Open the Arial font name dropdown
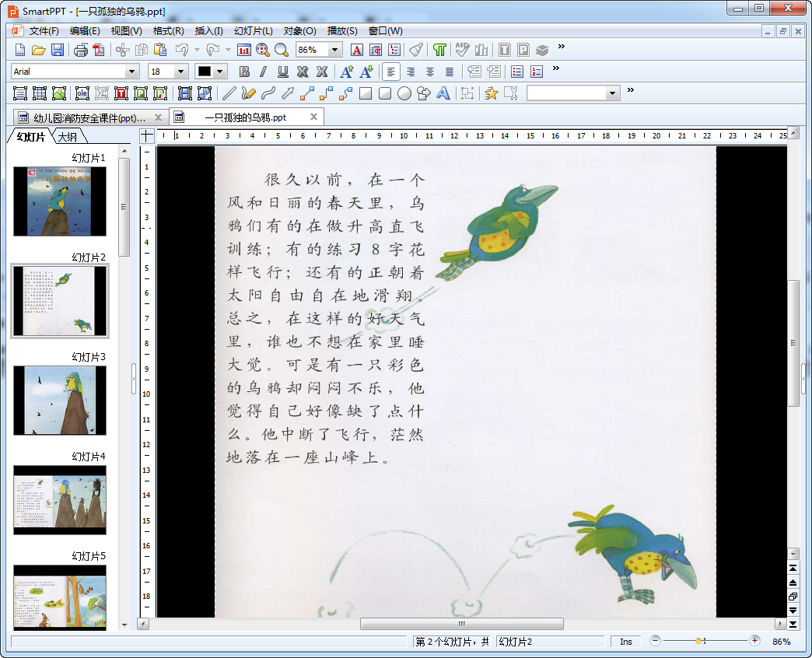The width and height of the screenshot is (812, 658). click(x=132, y=72)
